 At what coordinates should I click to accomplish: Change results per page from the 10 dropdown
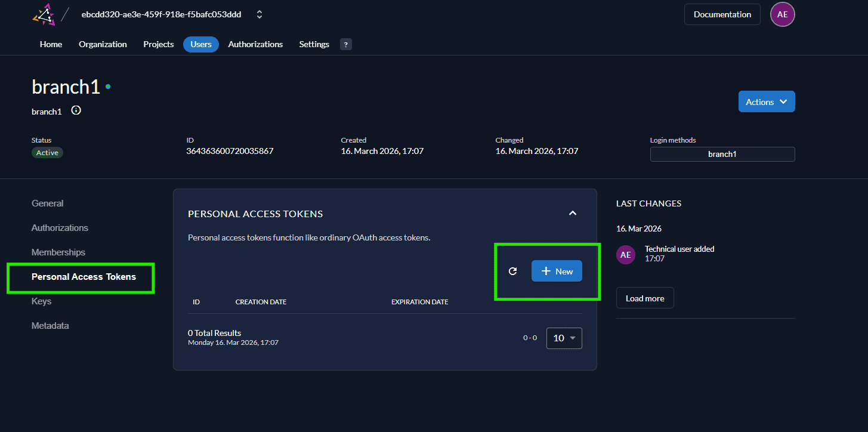pyautogui.click(x=563, y=338)
